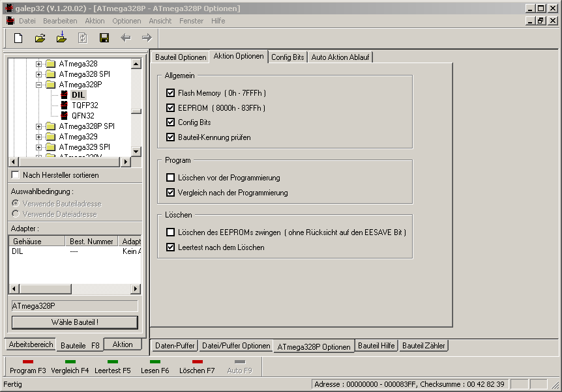Run Leertest F5 action

(x=113, y=367)
